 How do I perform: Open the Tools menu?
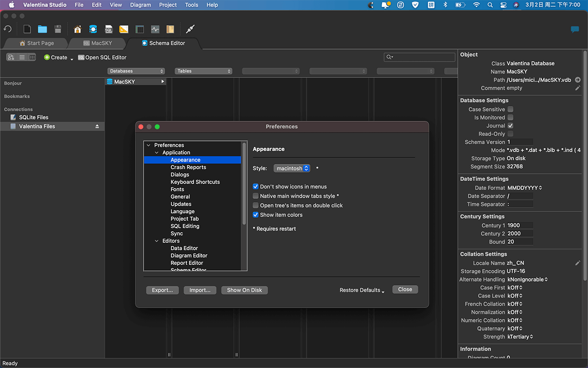(192, 5)
